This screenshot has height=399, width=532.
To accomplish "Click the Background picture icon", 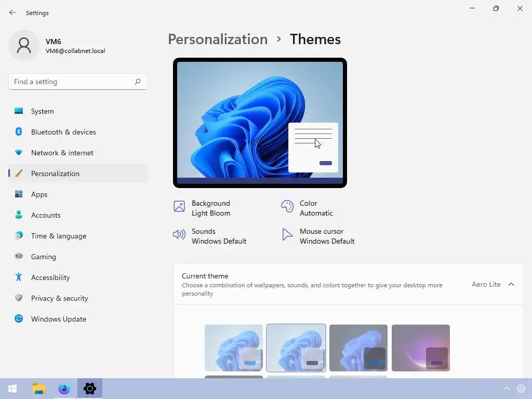I will [179, 206].
